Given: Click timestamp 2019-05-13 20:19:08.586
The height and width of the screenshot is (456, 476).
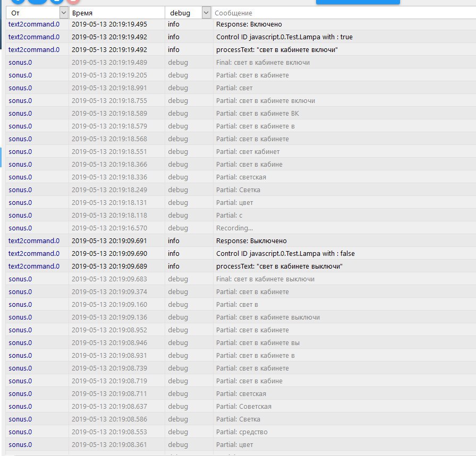Looking at the screenshot, I should (109, 419).
